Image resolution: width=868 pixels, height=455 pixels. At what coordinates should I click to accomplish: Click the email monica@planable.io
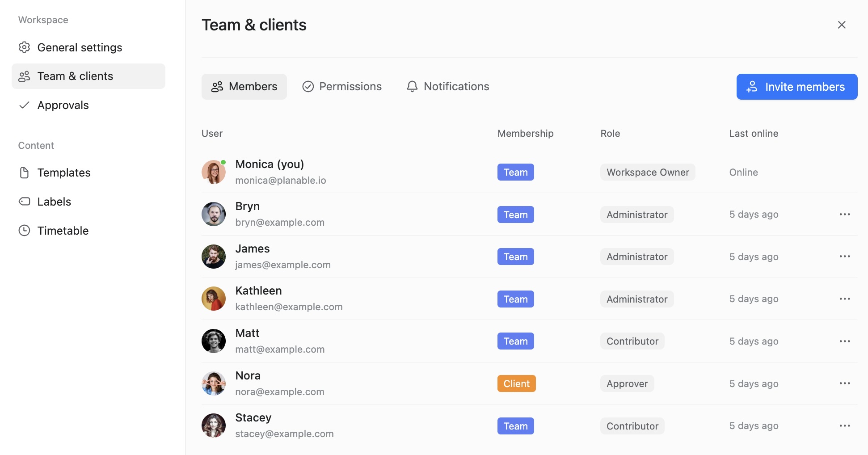[x=281, y=181]
